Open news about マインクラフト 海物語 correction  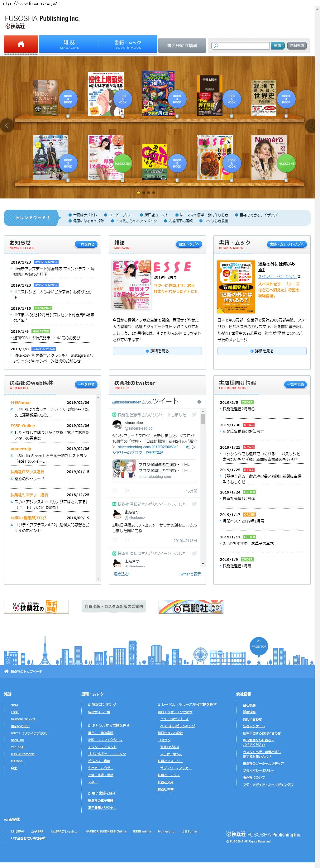coord(54,272)
